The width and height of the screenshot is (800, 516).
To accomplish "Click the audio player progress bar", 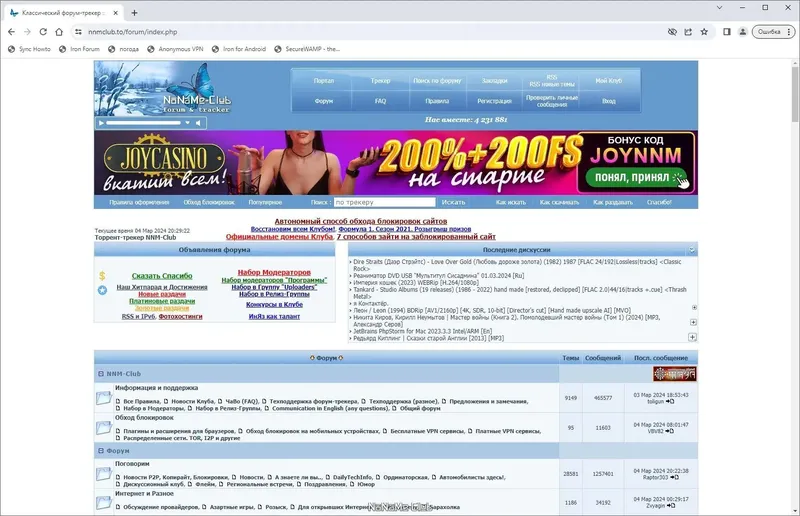I will coord(143,123).
